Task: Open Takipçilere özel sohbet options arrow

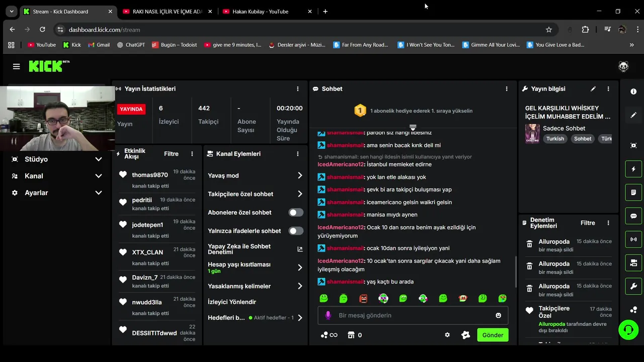Action: click(300, 194)
